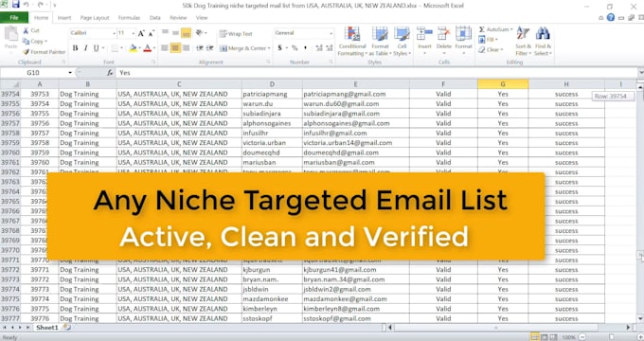Apply percent style
Screen dimensions: 644x341
[295, 48]
